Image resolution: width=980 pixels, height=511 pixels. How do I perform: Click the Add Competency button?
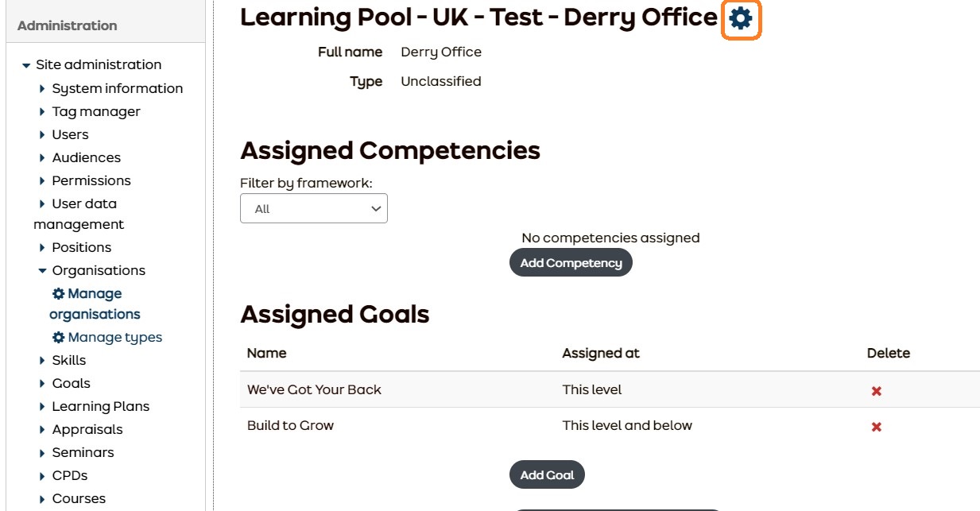click(x=571, y=262)
